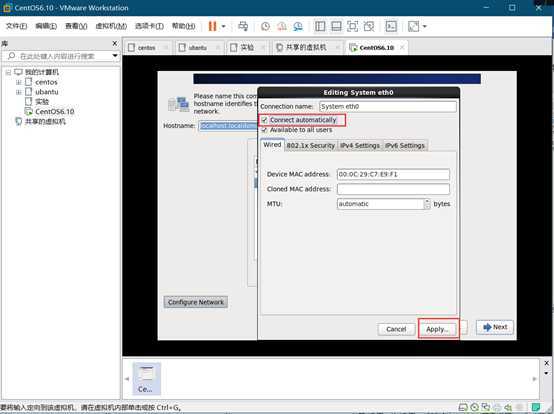Switch to Unity mode icon
The height and width of the screenshot is (414, 554).
pyautogui.click(x=369, y=26)
